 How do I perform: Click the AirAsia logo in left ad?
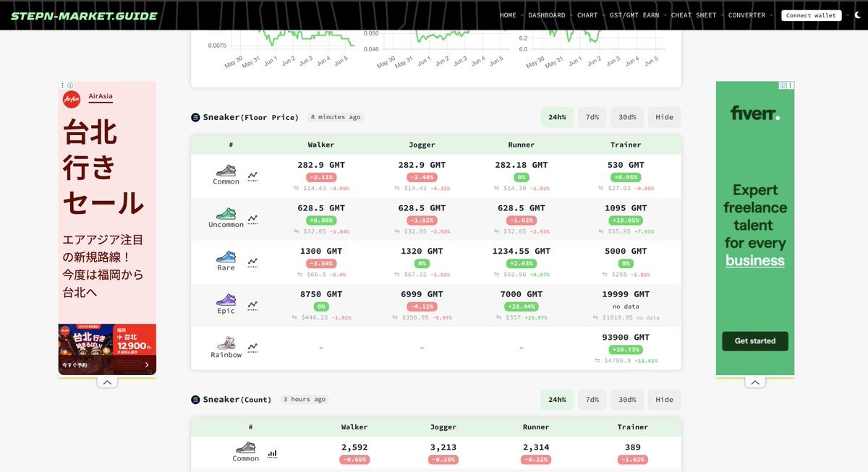point(72,99)
